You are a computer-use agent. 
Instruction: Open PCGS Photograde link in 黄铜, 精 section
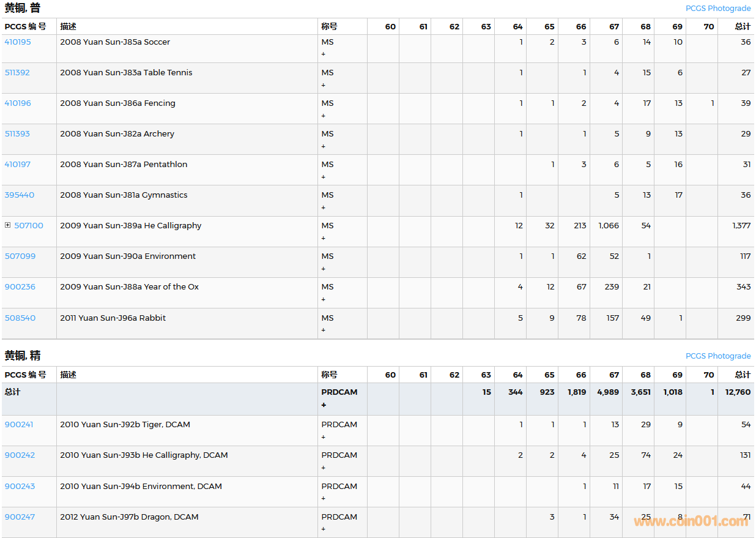click(x=717, y=356)
